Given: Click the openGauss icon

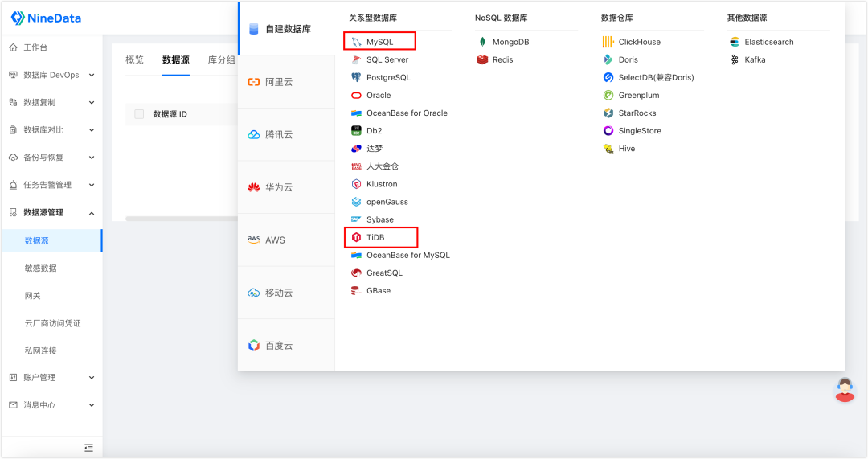Looking at the screenshot, I should tap(357, 202).
